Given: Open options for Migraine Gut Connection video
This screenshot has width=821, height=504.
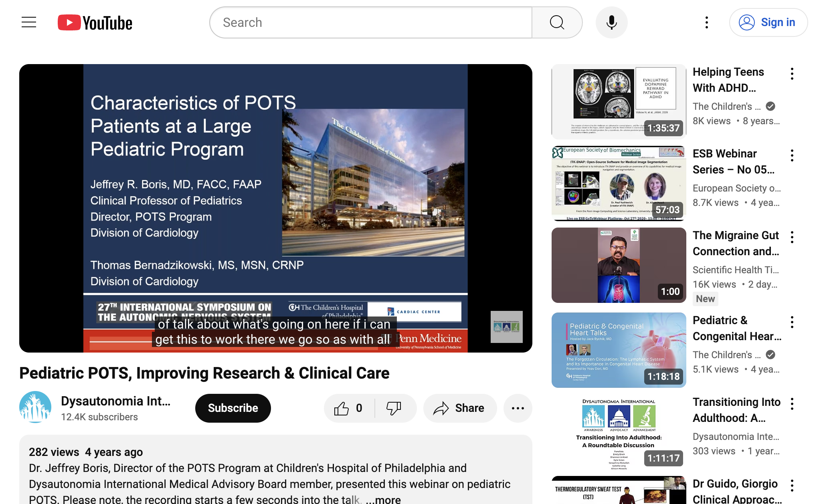Looking at the screenshot, I should click(x=792, y=237).
